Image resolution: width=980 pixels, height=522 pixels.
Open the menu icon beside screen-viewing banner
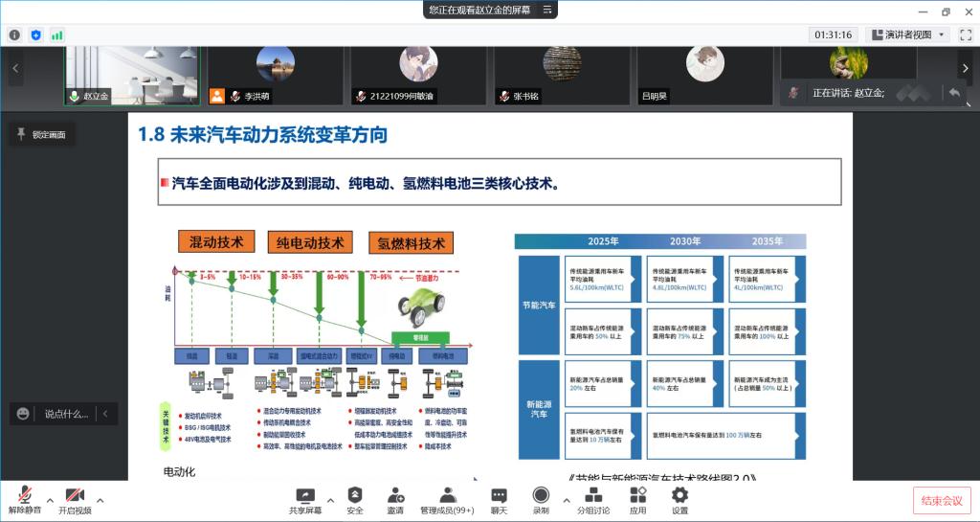point(546,10)
